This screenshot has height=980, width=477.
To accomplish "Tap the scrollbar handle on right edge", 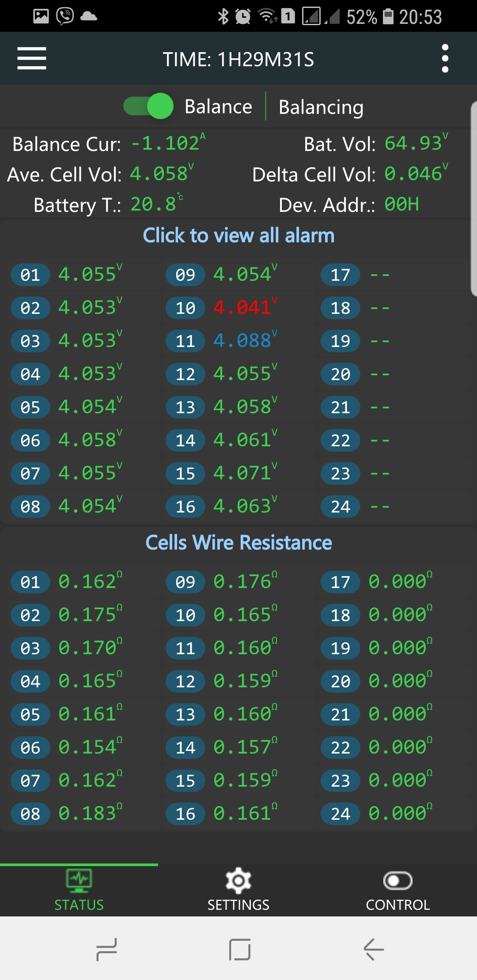I will click(473, 199).
